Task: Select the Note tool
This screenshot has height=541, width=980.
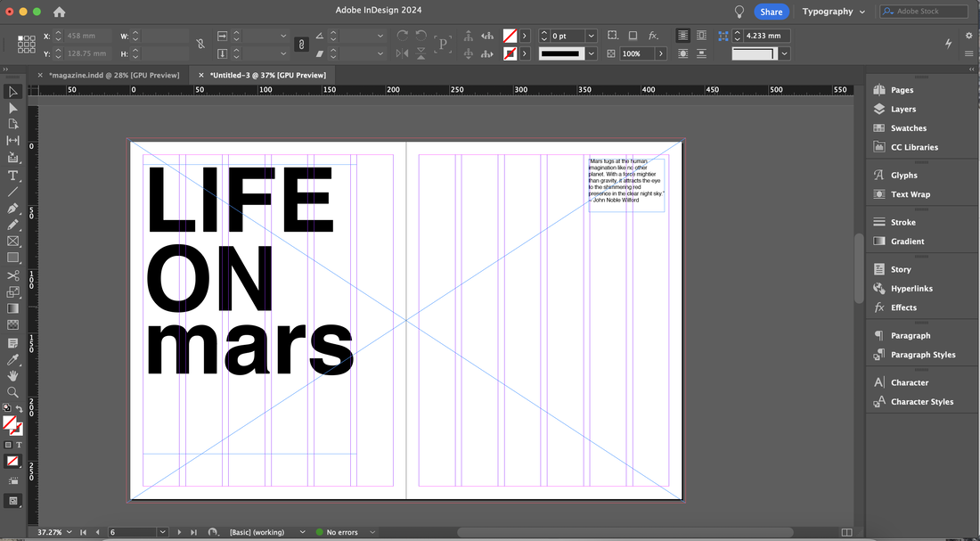Action: [12, 343]
